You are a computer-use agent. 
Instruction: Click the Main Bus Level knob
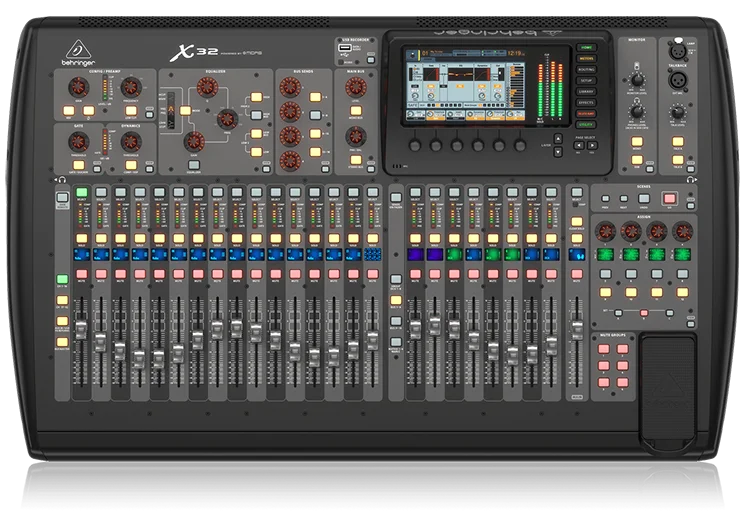point(355,87)
